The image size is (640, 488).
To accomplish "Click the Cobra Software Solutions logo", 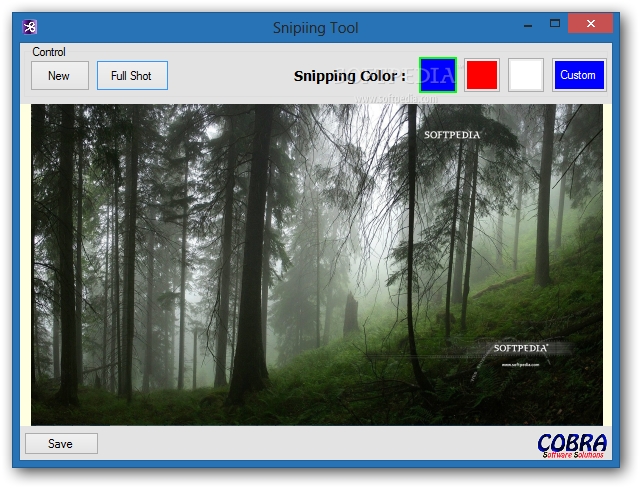I will point(572,446).
